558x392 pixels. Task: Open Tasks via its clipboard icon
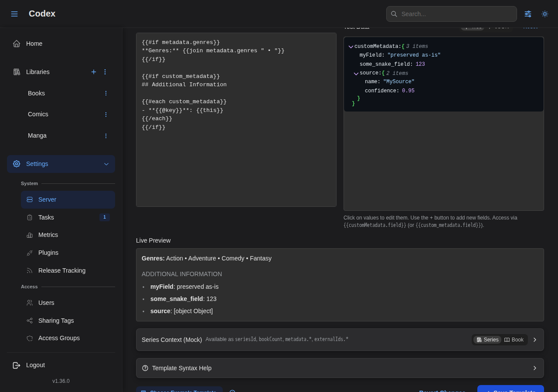pyautogui.click(x=30, y=217)
